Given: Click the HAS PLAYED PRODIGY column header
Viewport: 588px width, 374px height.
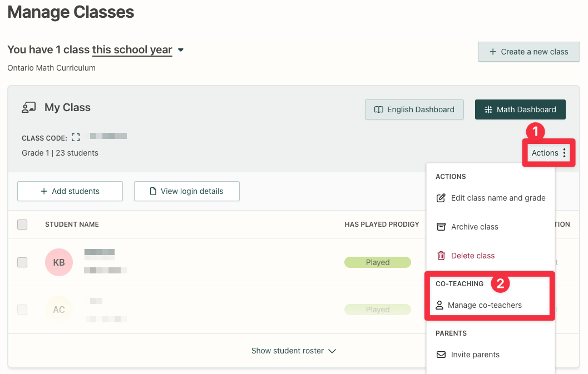Looking at the screenshot, I should coord(382,224).
